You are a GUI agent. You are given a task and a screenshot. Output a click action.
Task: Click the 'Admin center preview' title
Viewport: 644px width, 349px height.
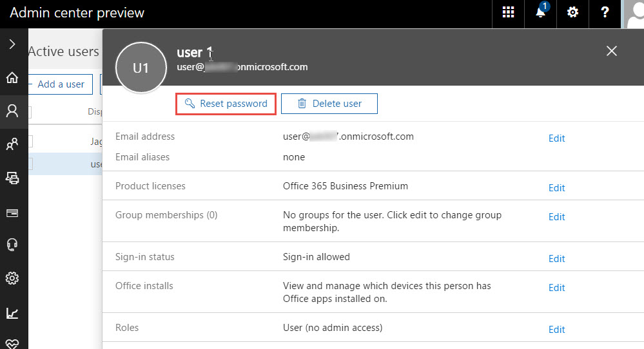point(77,13)
